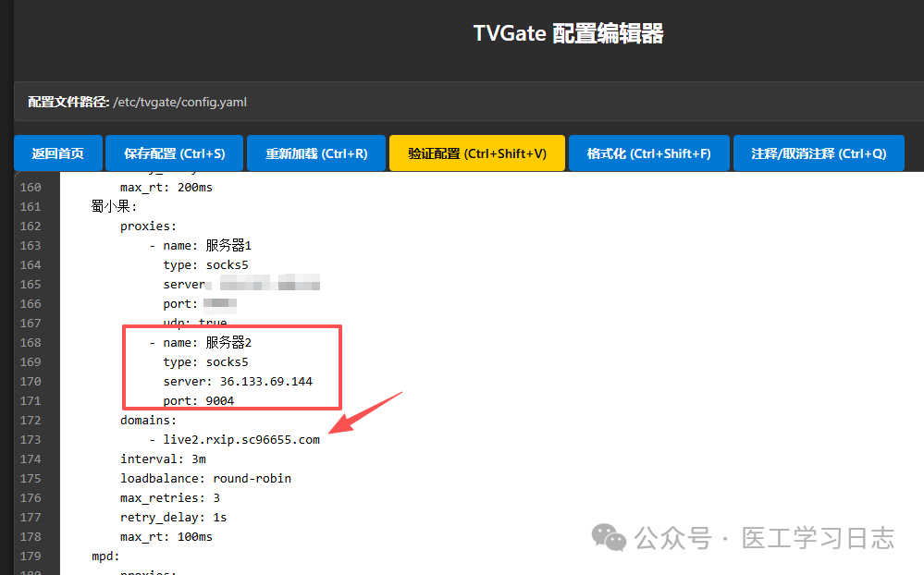
Task: Click the 返回首页 button
Action: (x=57, y=153)
